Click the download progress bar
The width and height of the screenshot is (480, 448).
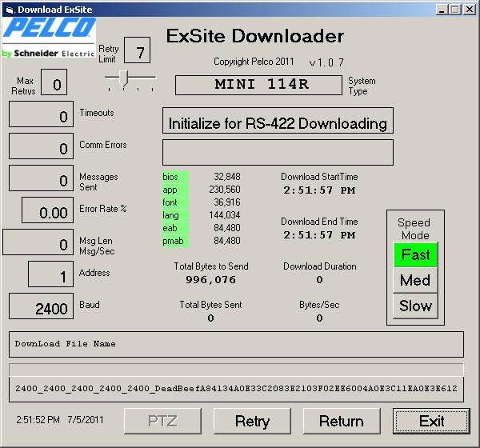(x=236, y=370)
